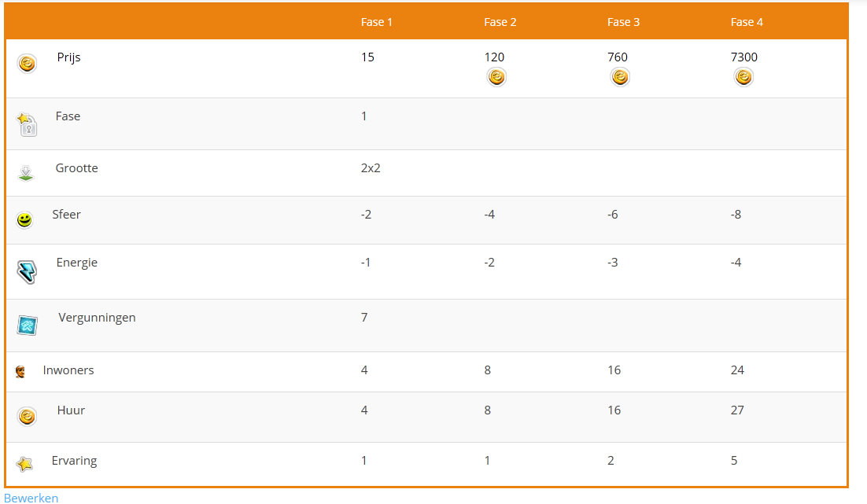This screenshot has height=504, width=867.
Task: Click the green arrow icon beside Grootte
Action: coord(26,173)
